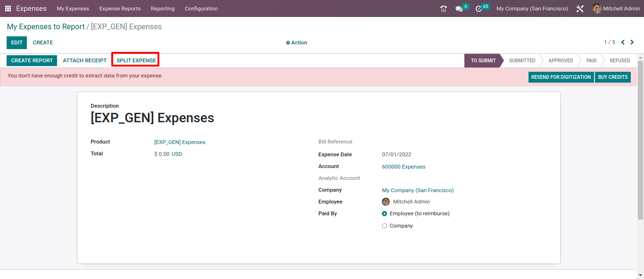Open the Expense Reports menu
This screenshot has width=644, height=279.
point(120,8)
